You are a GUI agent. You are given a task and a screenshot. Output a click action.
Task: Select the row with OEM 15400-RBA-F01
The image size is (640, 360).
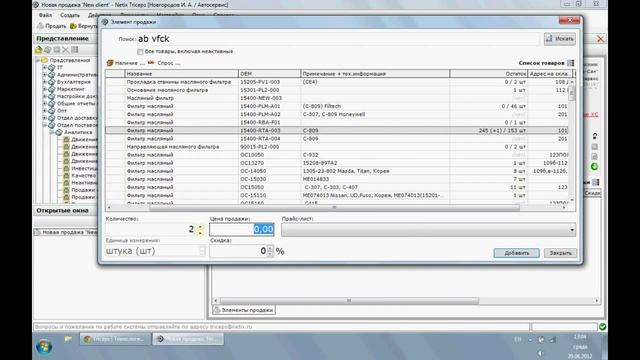(x=337, y=122)
